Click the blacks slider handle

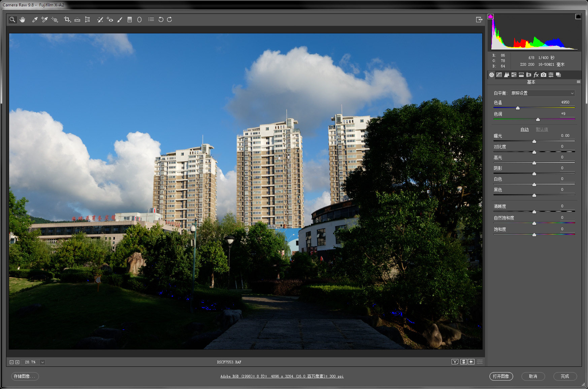click(x=534, y=195)
